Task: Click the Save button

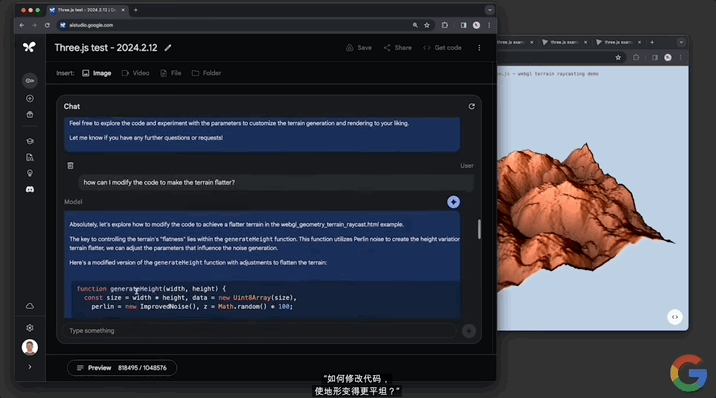Action: [x=359, y=48]
